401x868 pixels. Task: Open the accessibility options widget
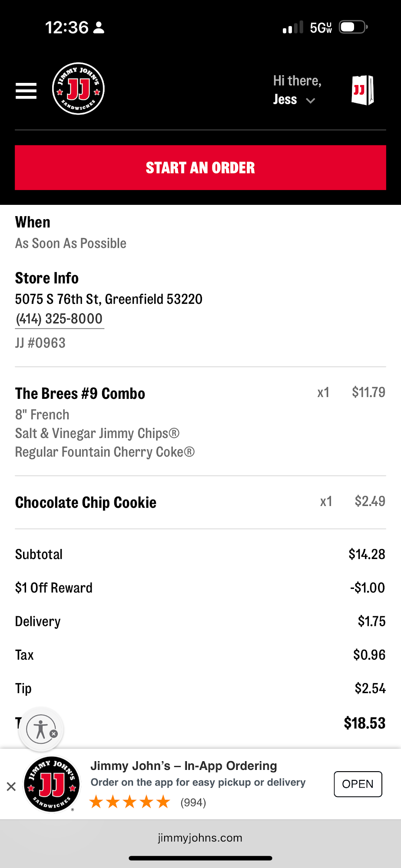pyautogui.click(x=40, y=729)
